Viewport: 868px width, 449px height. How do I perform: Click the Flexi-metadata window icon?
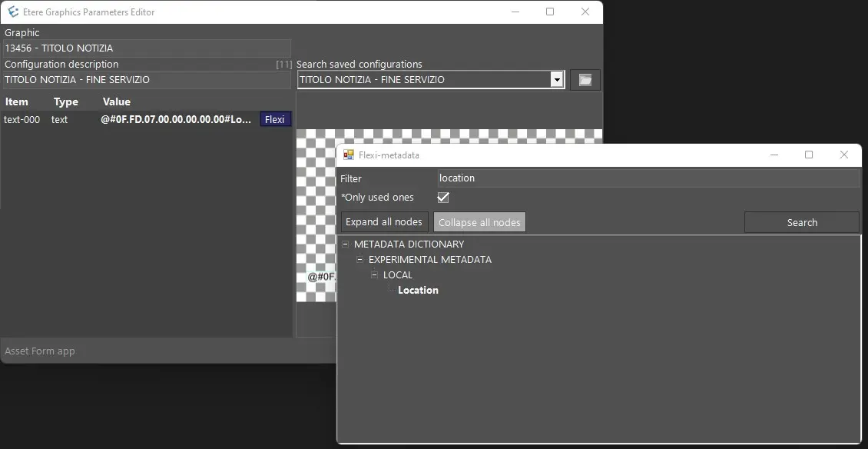[349, 155]
